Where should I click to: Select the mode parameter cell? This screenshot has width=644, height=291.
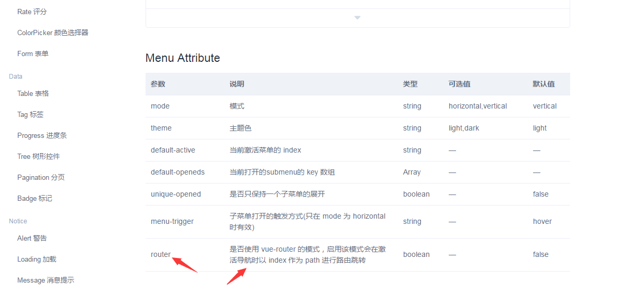(x=160, y=106)
